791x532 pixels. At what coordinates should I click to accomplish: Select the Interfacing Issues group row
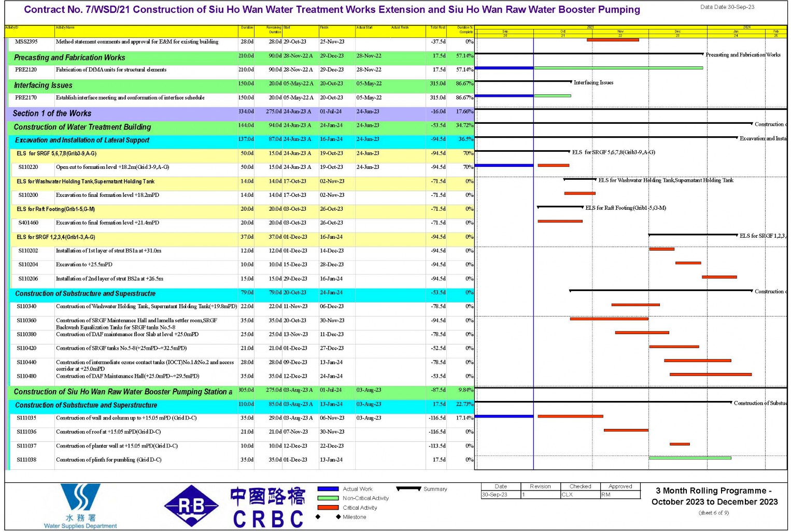point(241,85)
